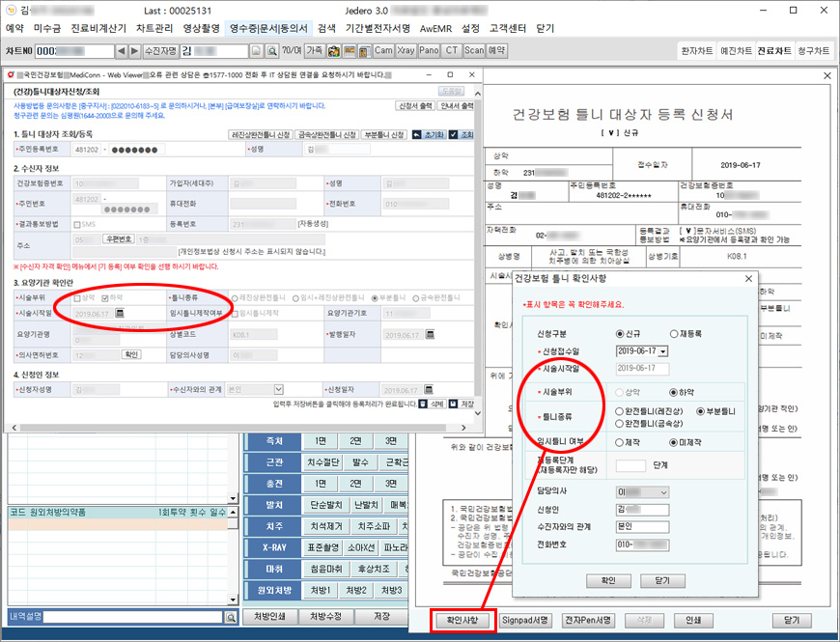The image size is (840, 642).
Task: Expand 수진자와의 관계 dropdown in web form
Action: click(278, 390)
